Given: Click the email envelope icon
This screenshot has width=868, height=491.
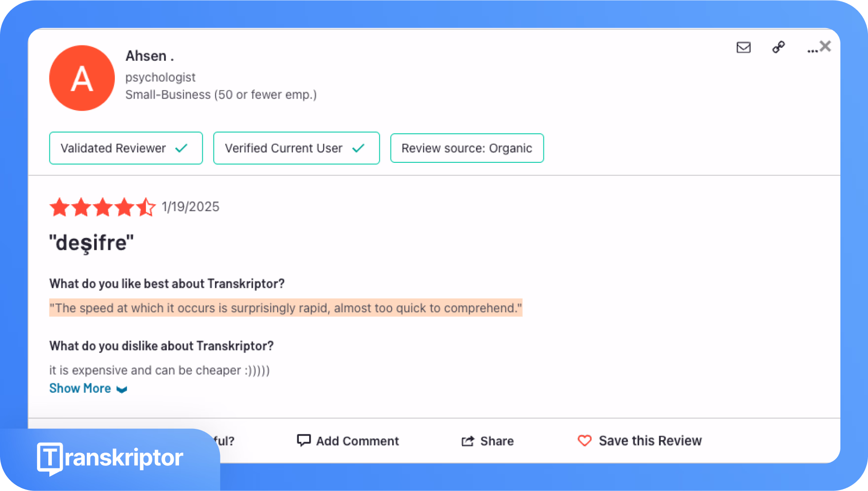Looking at the screenshot, I should coord(743,47).
